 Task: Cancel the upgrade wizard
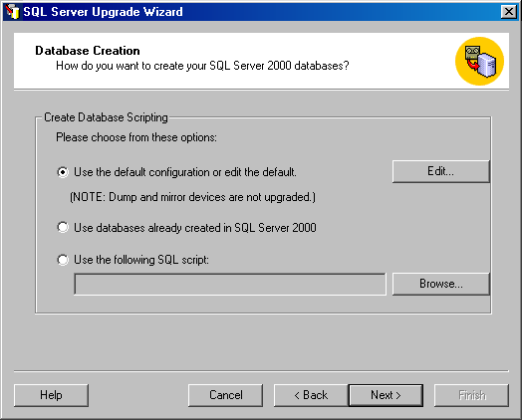coord(226,395)
